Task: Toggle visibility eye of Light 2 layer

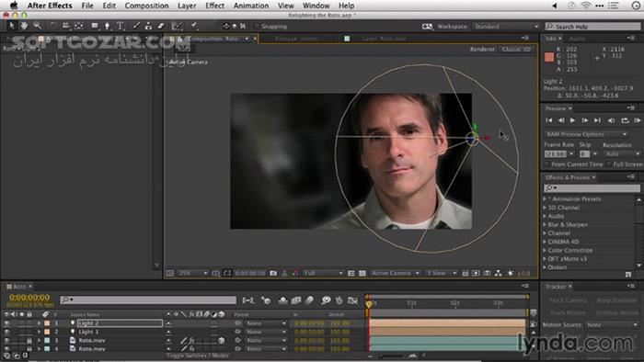Action: coord(6,323)
